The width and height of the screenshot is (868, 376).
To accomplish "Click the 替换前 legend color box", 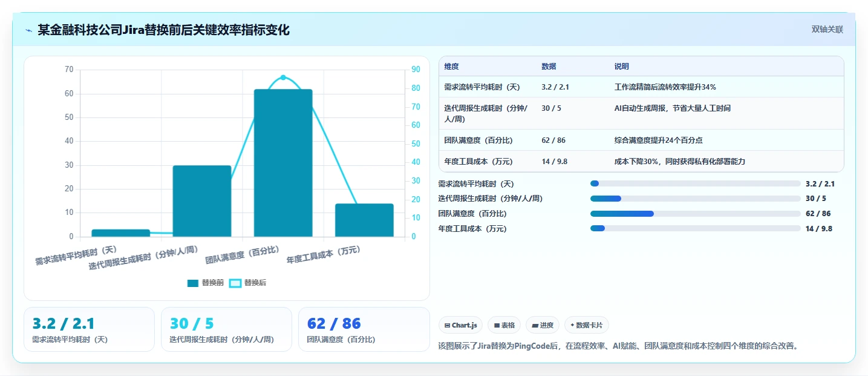I will [193, 283].
